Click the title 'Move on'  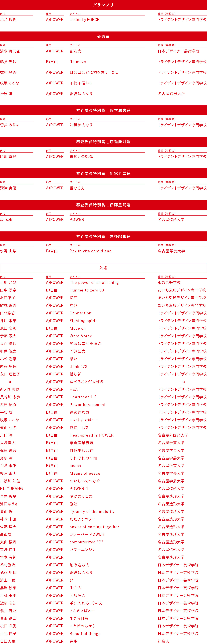click(78, 328)
